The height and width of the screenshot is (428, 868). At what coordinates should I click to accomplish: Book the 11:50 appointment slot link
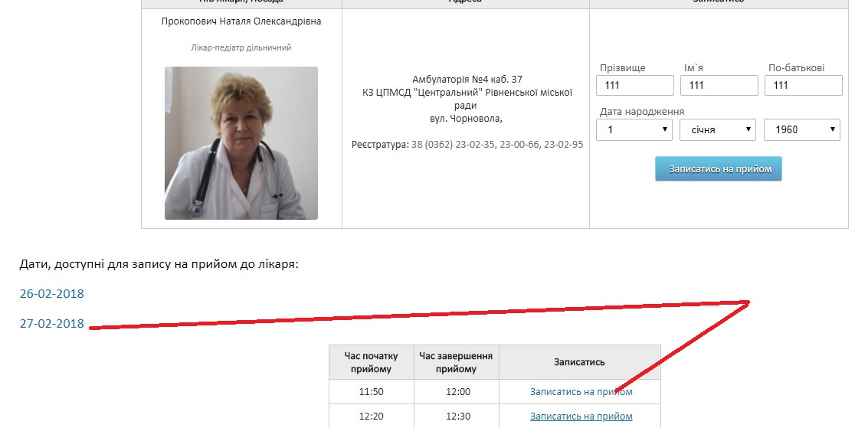(581, 392)
